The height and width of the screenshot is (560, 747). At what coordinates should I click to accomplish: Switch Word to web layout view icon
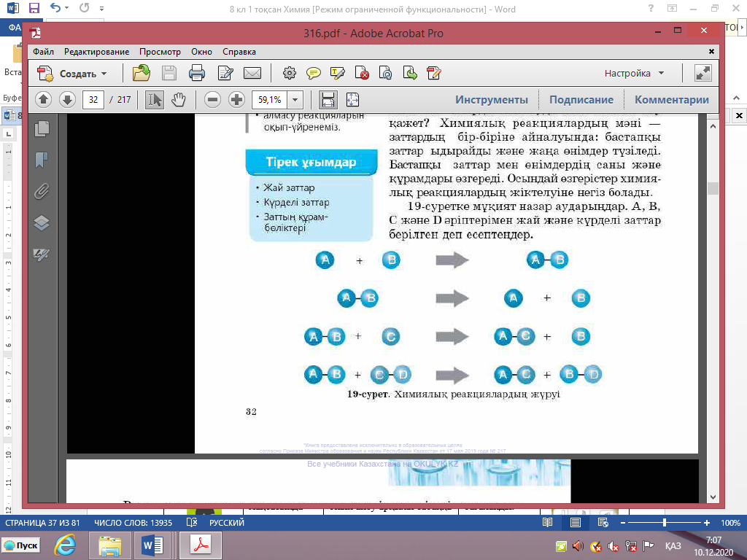(x=603, y=522)
